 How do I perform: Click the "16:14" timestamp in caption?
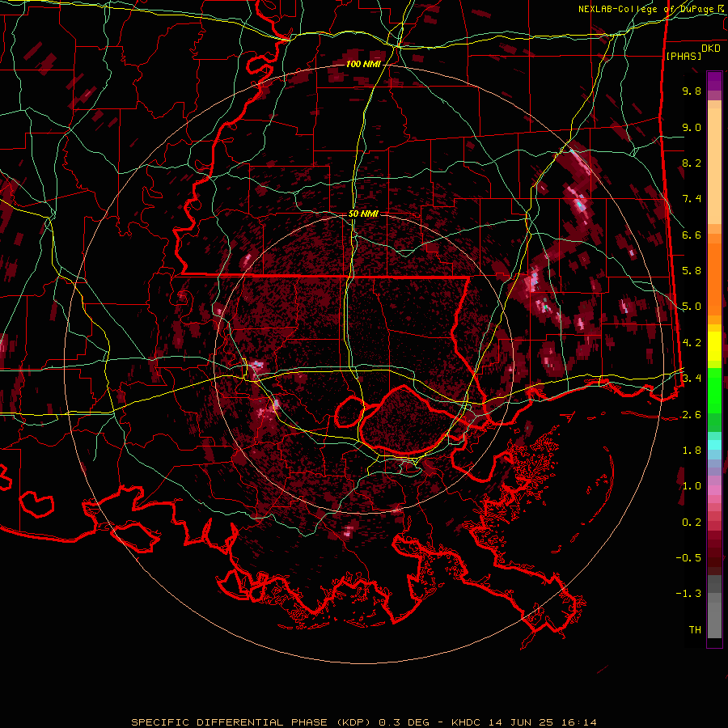[x=579, y=722]
